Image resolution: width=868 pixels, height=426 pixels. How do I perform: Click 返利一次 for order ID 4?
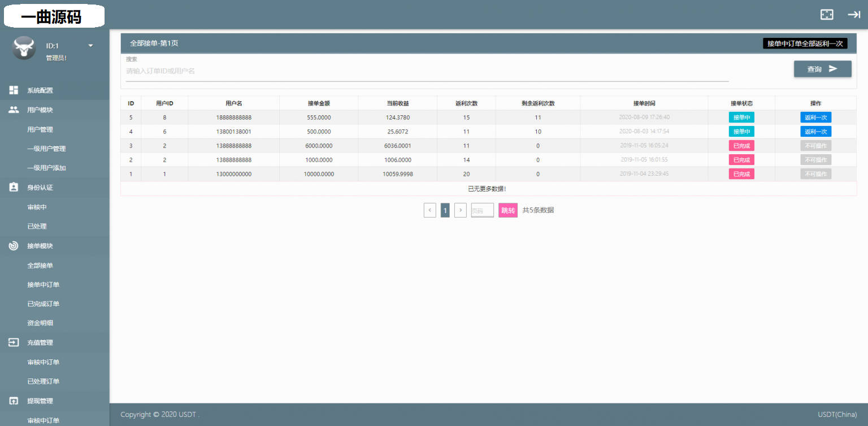tap(815, 132)
